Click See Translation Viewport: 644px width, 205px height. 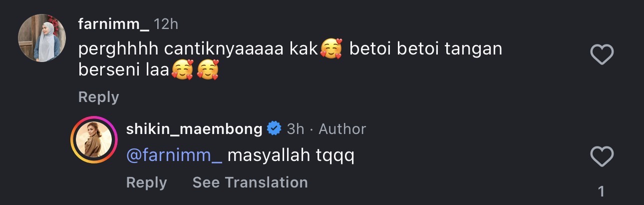[250, 182]
